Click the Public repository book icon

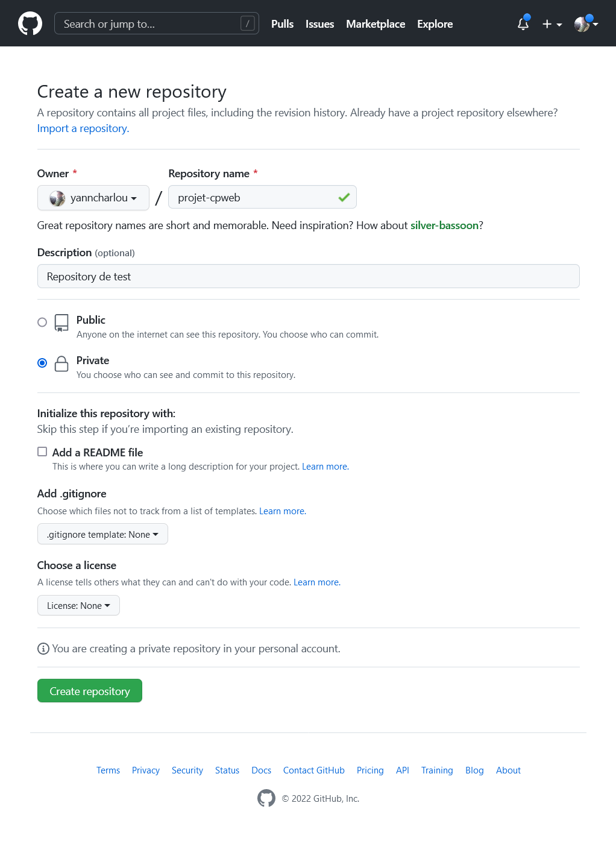tap(61, 323)
